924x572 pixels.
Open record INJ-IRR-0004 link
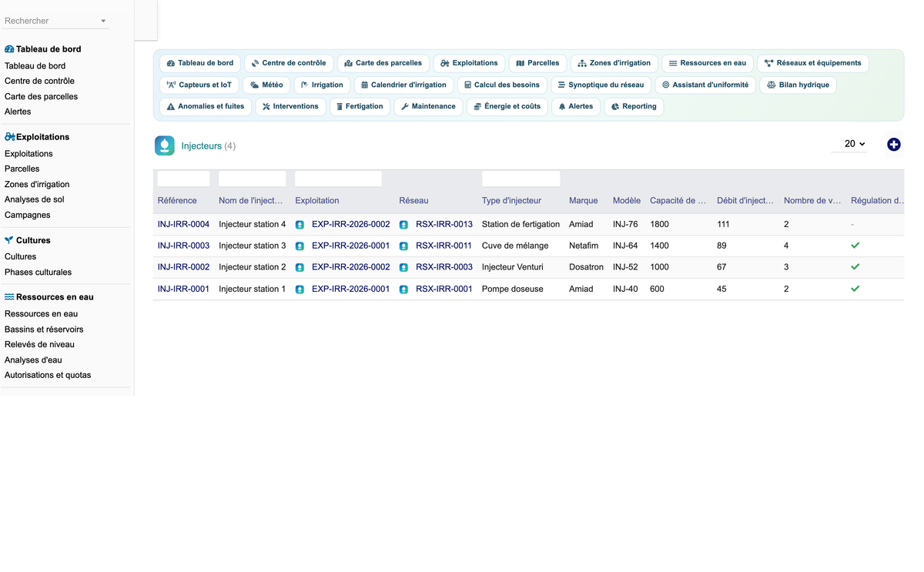pos(183,225)
